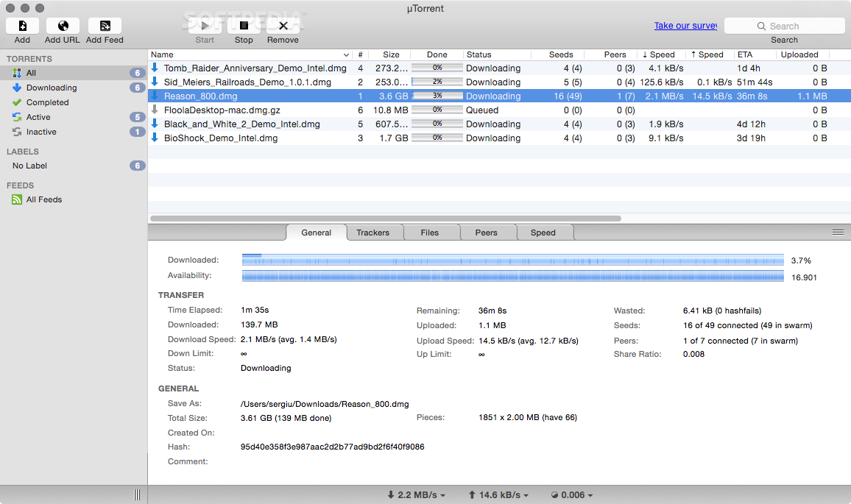
Task: Click the Remove X icon
Action: [x=283, y=26]
